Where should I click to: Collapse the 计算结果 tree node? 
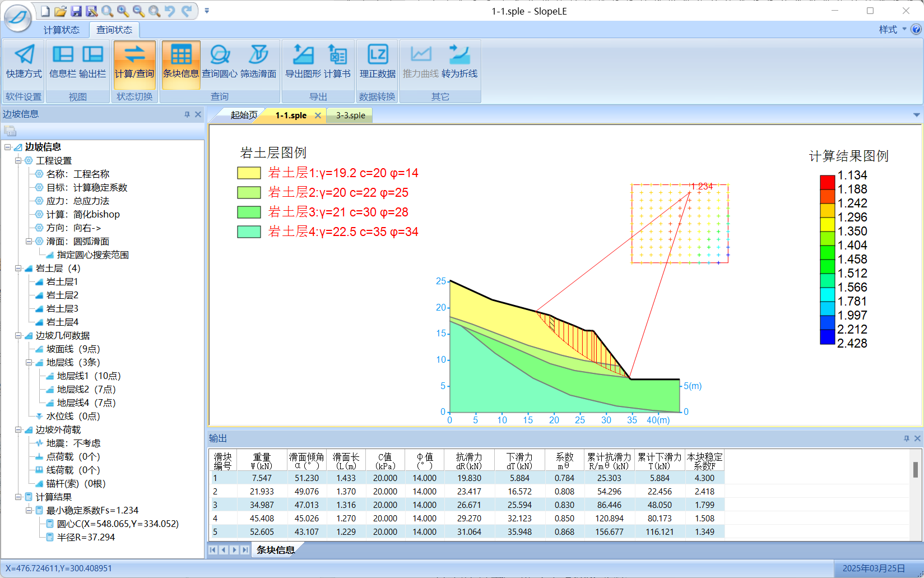(x=18, y=497)
